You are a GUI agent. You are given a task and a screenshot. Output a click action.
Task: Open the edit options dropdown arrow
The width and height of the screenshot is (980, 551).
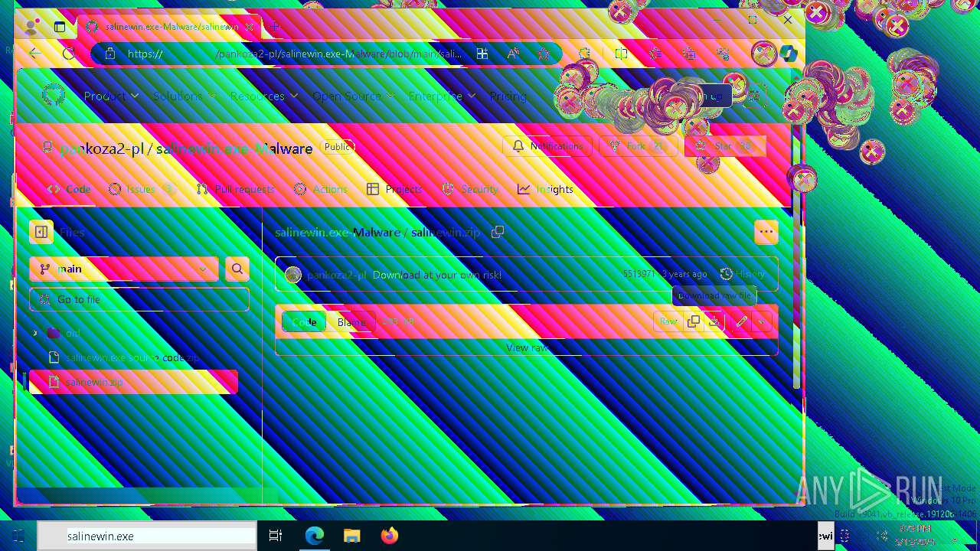pyautogui.click(x=762, y=322)
